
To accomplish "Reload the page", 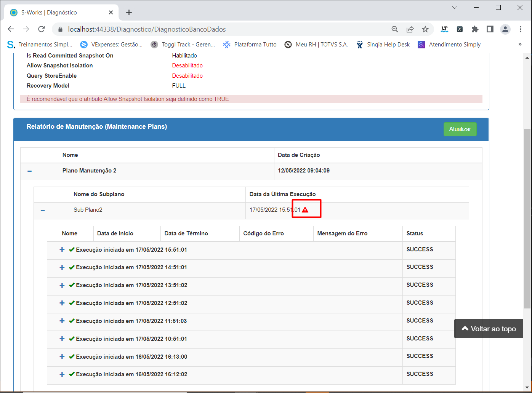I will tap(42, 29).
